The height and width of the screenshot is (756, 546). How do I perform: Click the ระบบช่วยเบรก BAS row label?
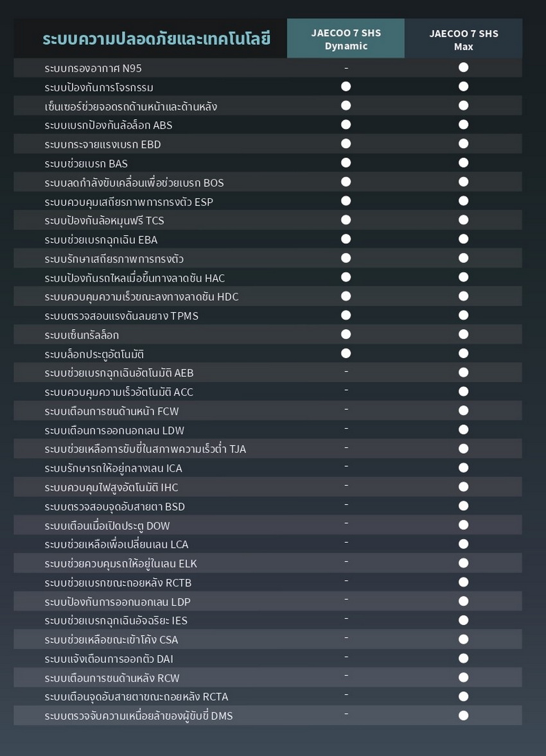86,164
